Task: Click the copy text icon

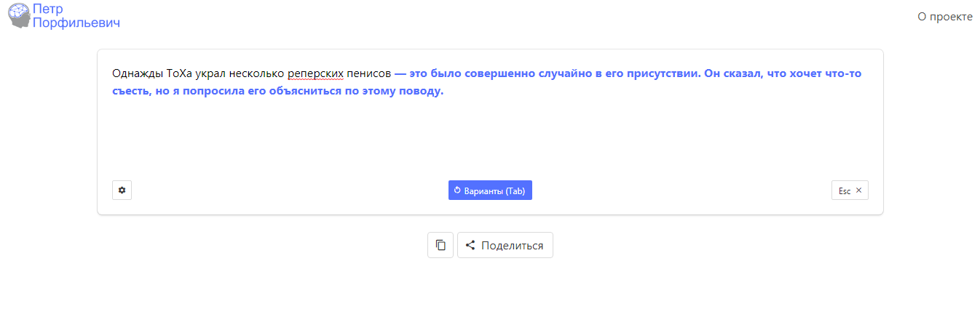Action: pos(440,246)
